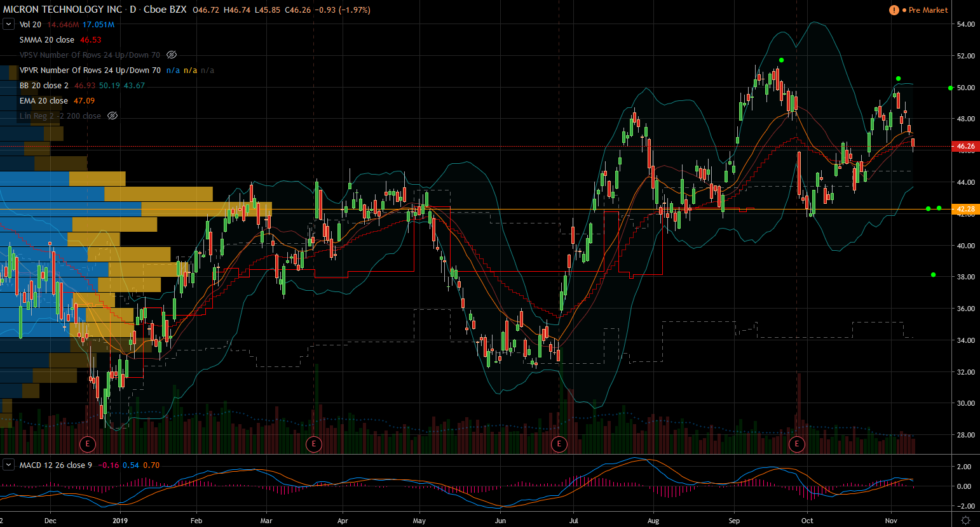Click the green dot near the 38.00 level

pyautogui.click(x=933, y=275)
